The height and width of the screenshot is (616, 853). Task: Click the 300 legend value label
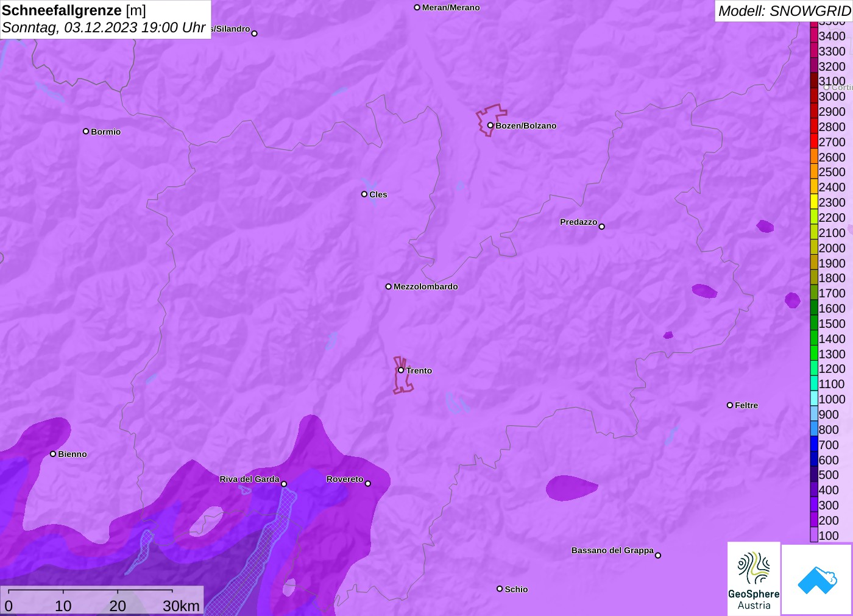tap(829, 505)
